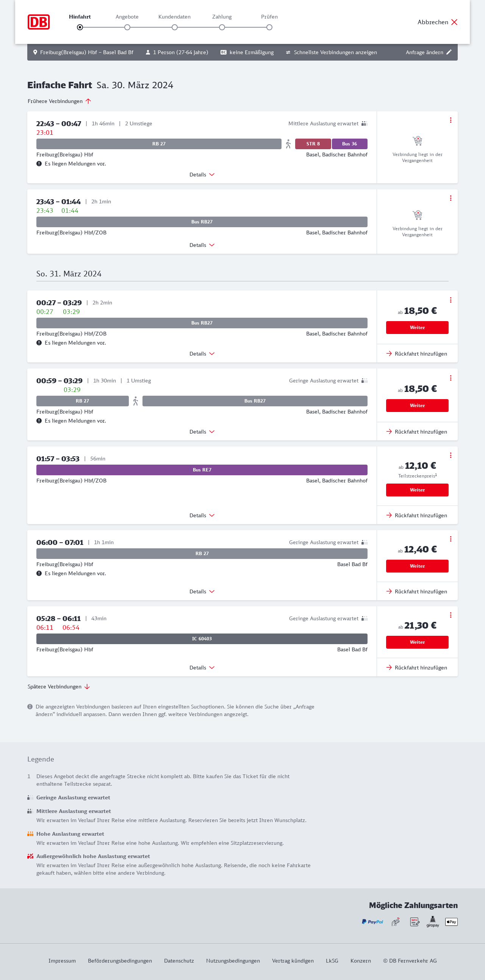485x980 pixels.
Task: Select the Hinfahrt step radio indicator
Action: click(80, 27)
